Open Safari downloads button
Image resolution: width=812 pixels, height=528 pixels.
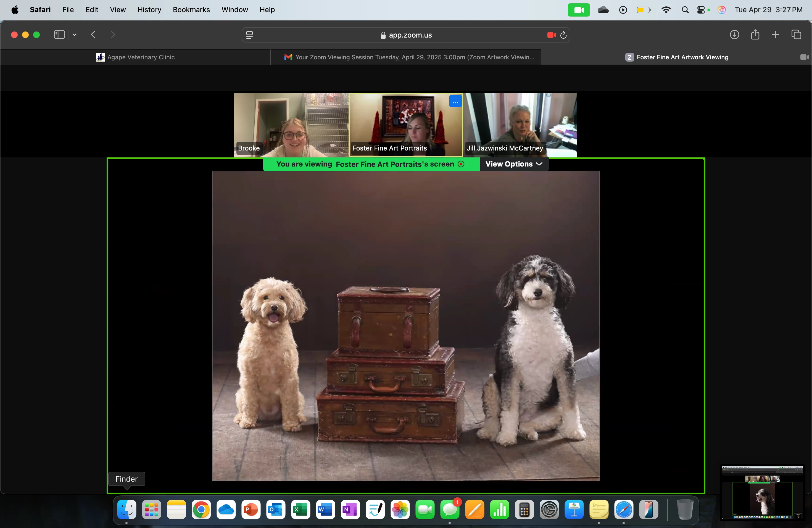(734, 35)
